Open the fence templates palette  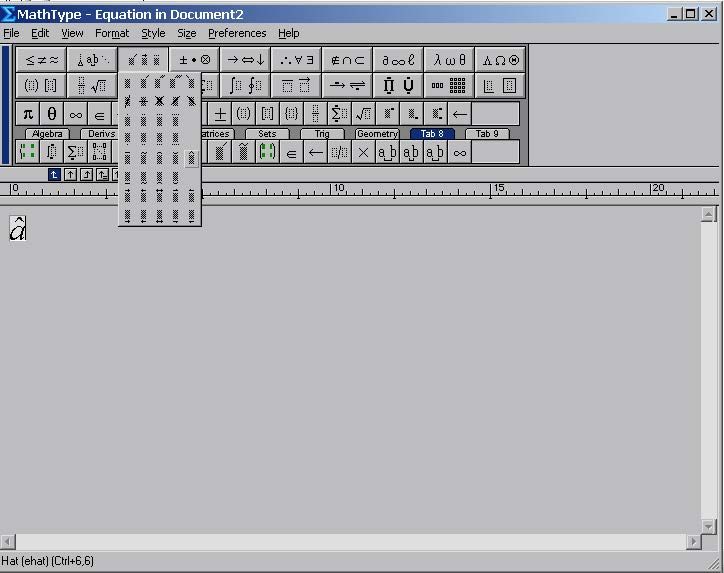tap(41, 85)
